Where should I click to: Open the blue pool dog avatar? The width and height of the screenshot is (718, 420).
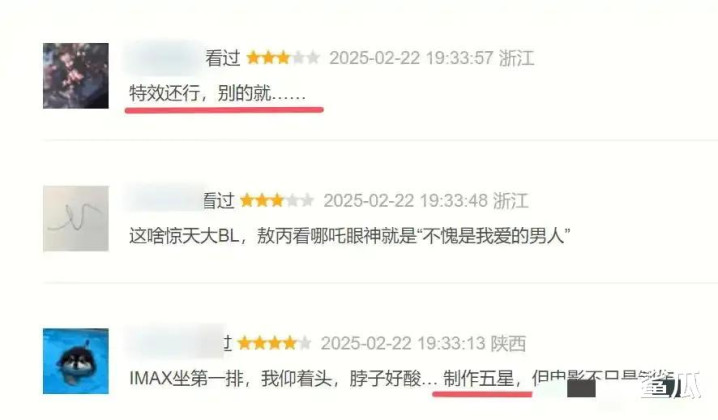pos(76,361)
